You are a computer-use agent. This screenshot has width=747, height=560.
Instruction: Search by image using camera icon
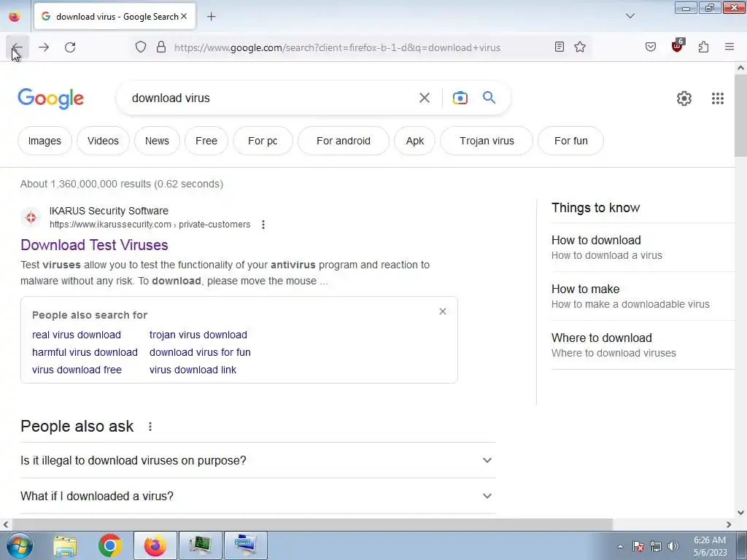pyautogui.click(x=460, y=98)
